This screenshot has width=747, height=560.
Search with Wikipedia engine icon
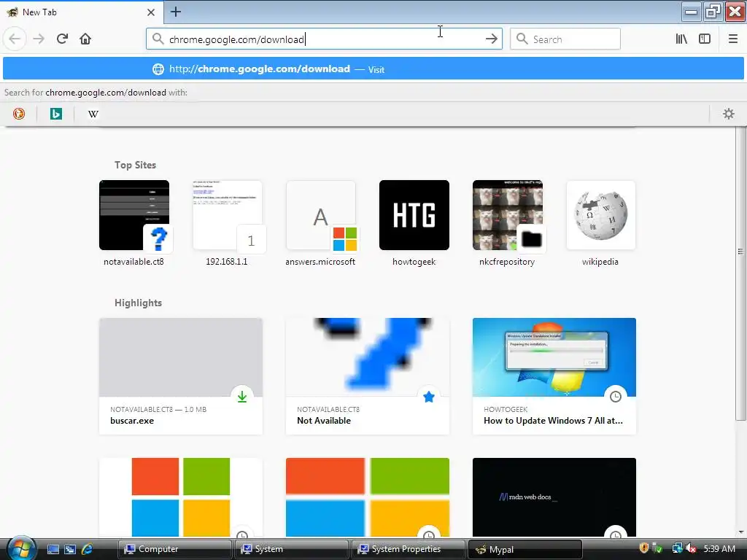pos(93,114)
